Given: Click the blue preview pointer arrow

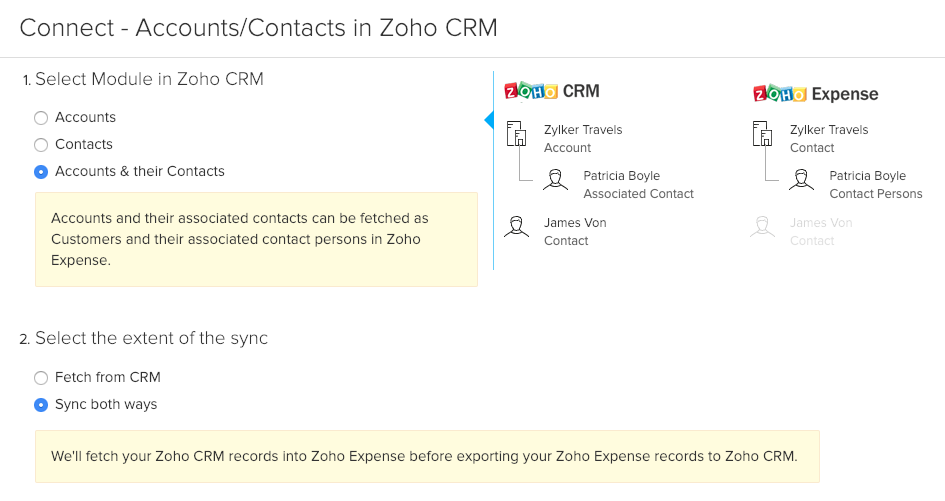Looking at the screenshot, I should (489, 120).
